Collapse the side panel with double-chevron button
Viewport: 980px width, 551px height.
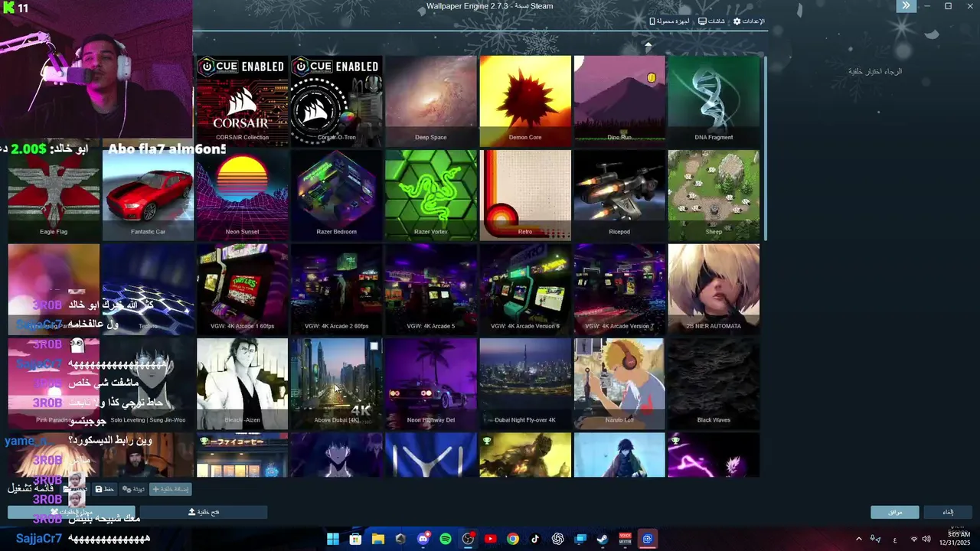click(x=906, y=6)
